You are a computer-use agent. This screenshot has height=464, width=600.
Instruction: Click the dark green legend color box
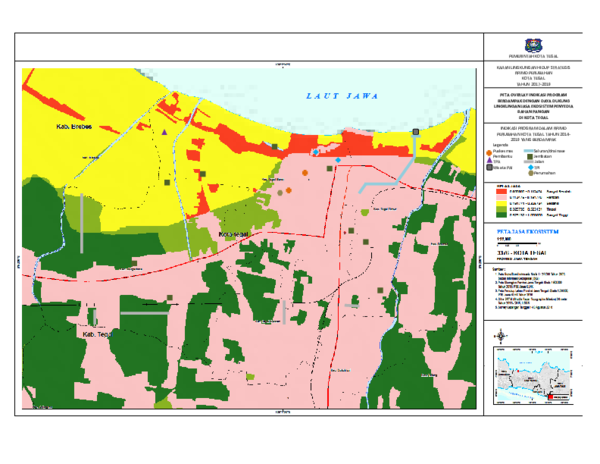(x=491, y=214)
